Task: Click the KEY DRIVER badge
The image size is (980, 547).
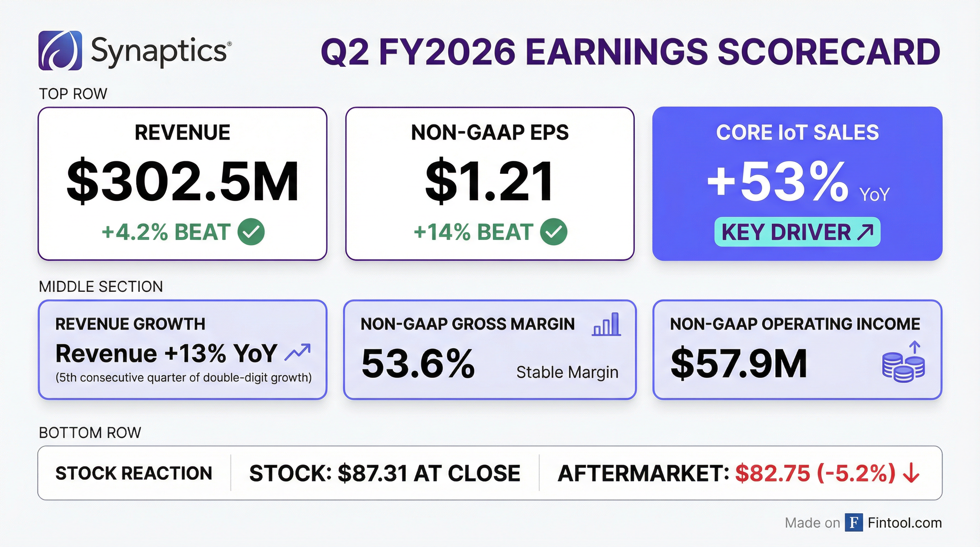Action: pos(797,232)
